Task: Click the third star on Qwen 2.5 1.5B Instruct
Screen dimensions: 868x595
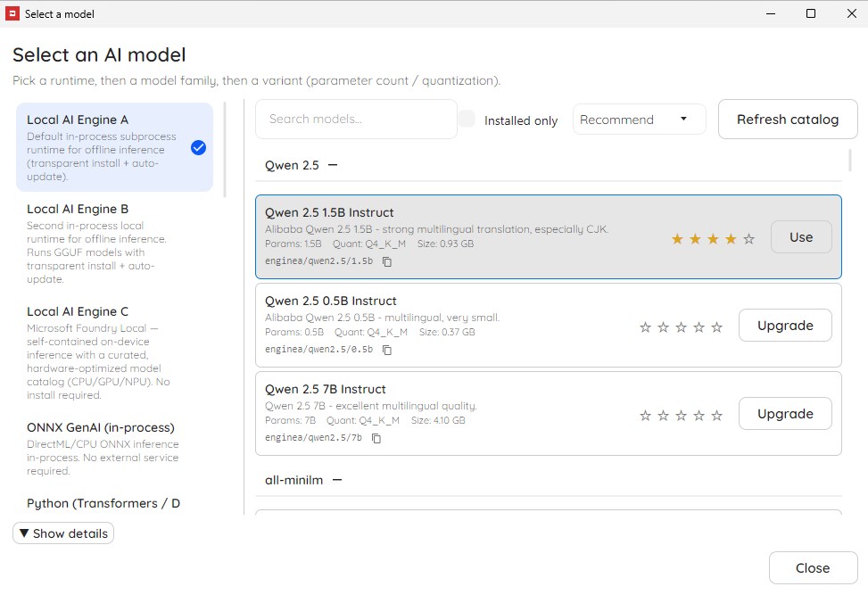Action: point(713,238)
